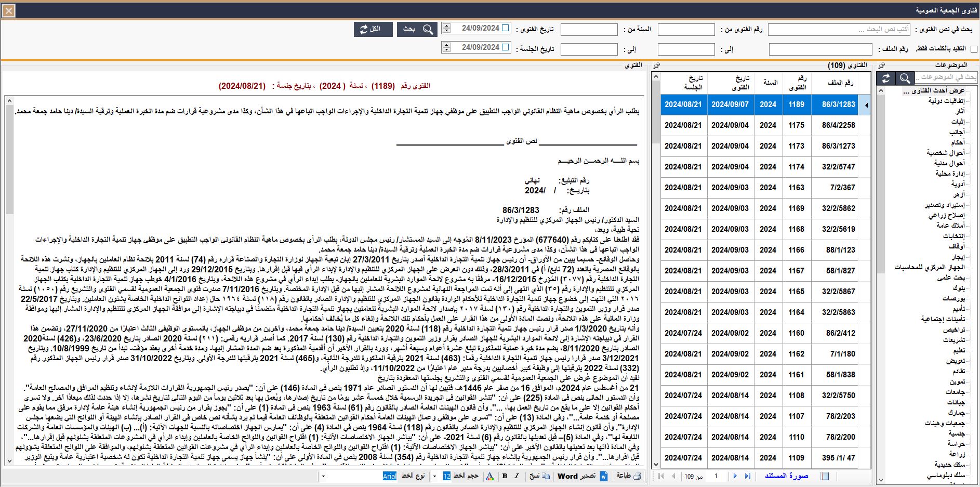Click the fatwa text scrollbar down arrow
Screen dimensions: 980x487
coord(9,460)
